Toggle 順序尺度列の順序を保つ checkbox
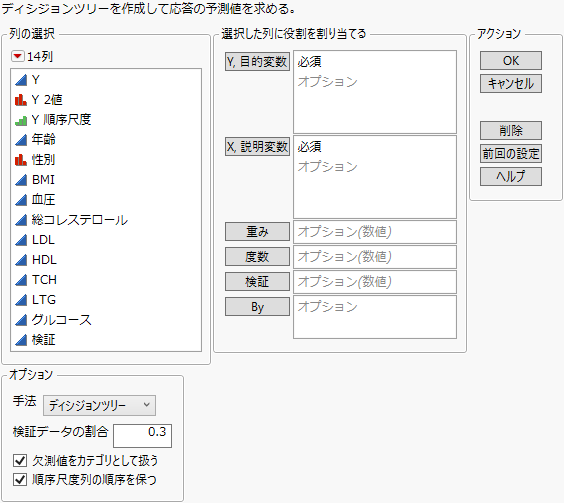Screen dimensions: 564x503 (20, 480)
